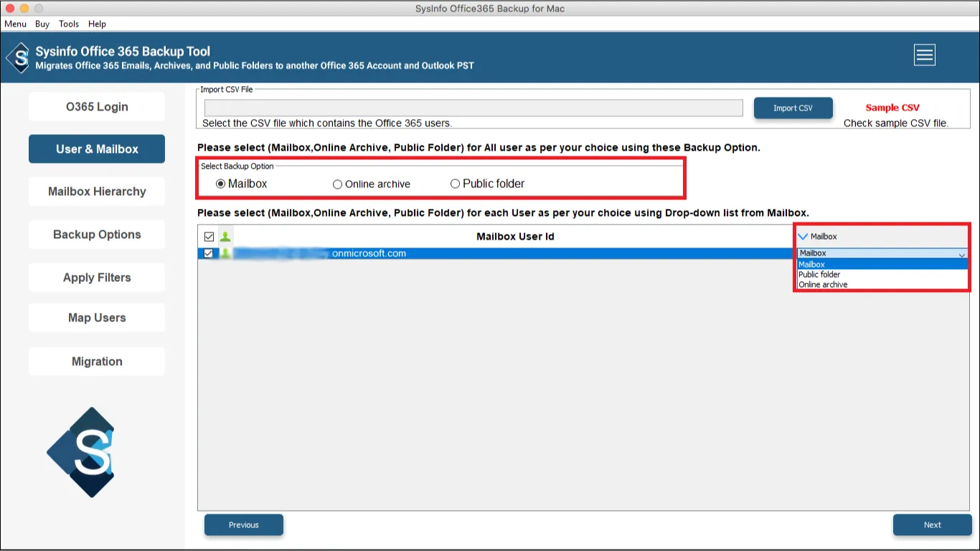Image resolution: width=980 pixels, height=551 pixels.
Task: Choose Online archive from the dropdown list
Action: tap(882, 284)
